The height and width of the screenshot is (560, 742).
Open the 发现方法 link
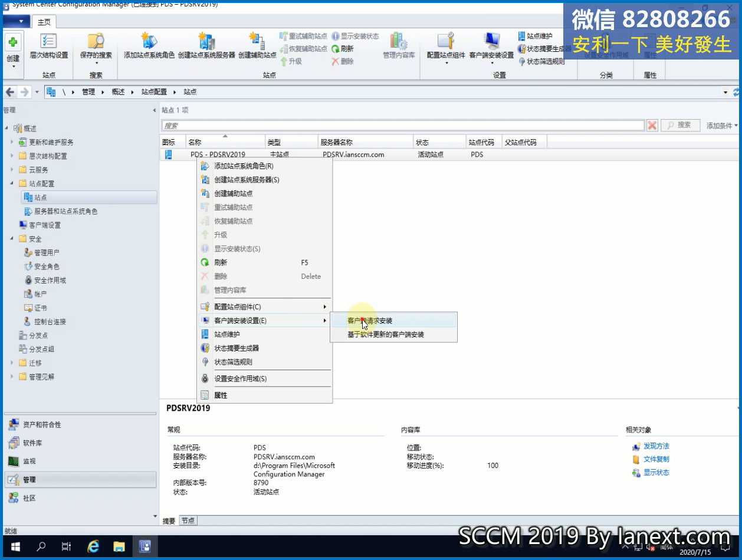click(x=656, y=446)
